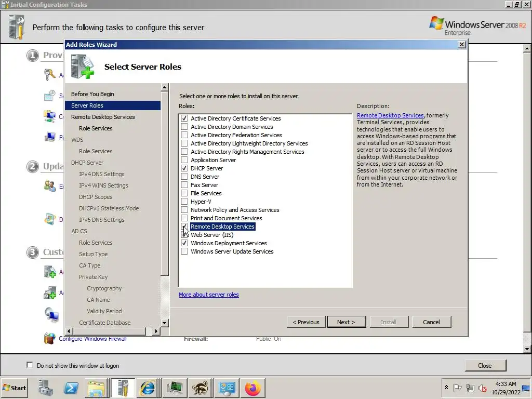Select the Application Server role row

coord(213,160)
